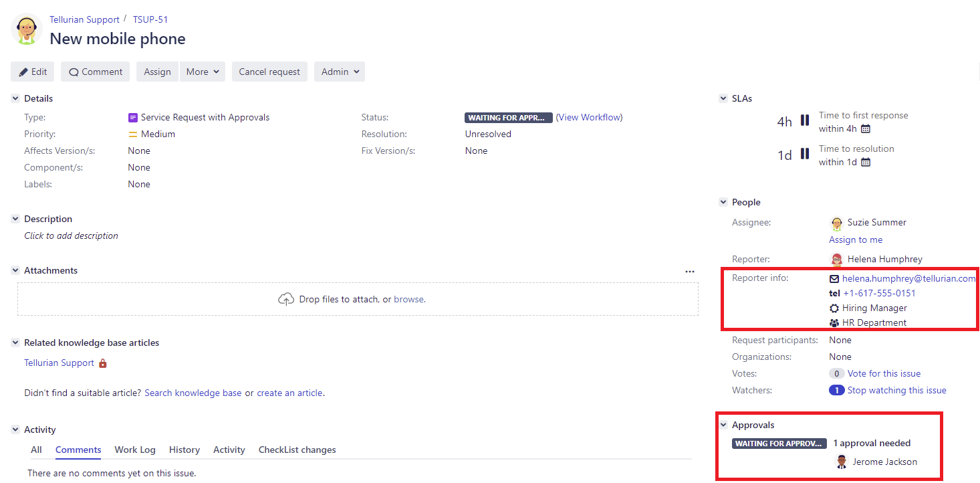Click Jerome Jackson's approver avatar

tap(842, 462)
